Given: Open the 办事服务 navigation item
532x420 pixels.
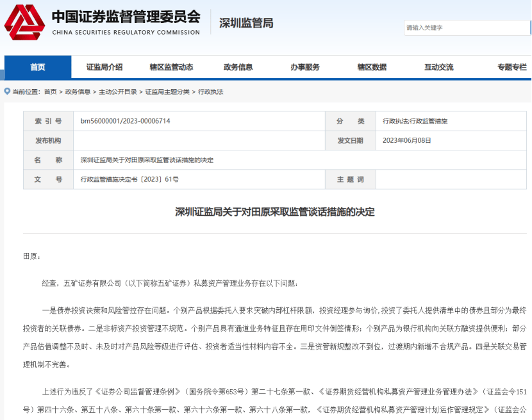Looking at the screenshot, I should [304, 67].
